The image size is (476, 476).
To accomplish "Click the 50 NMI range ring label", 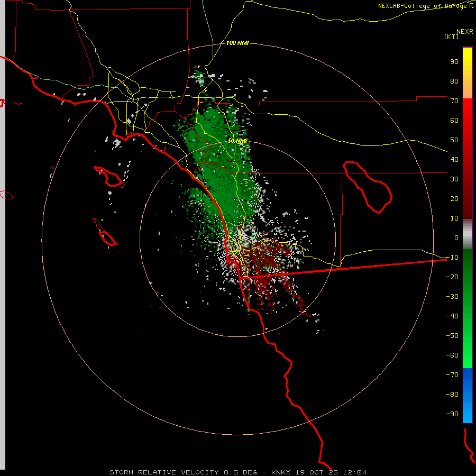I will [237, 141].
